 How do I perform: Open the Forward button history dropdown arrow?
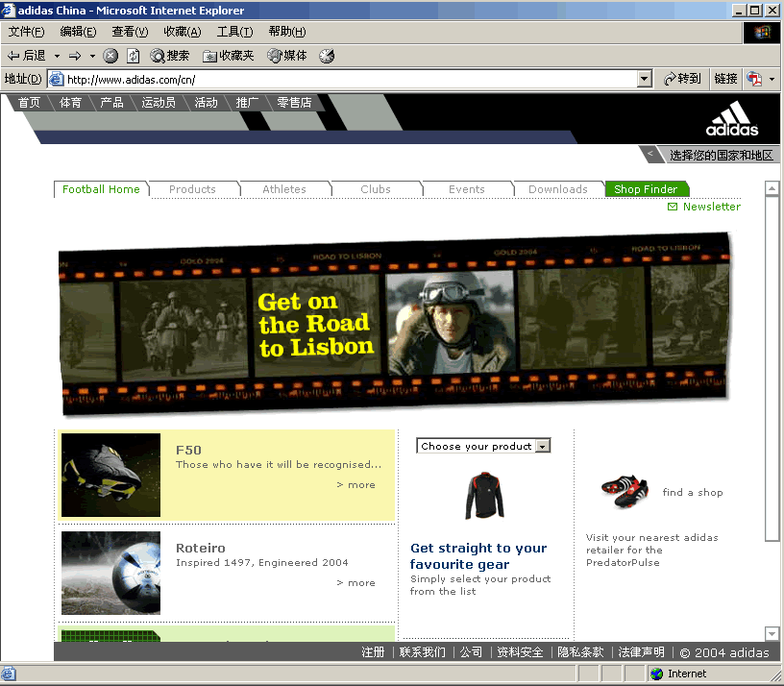[x=92, y=56]
